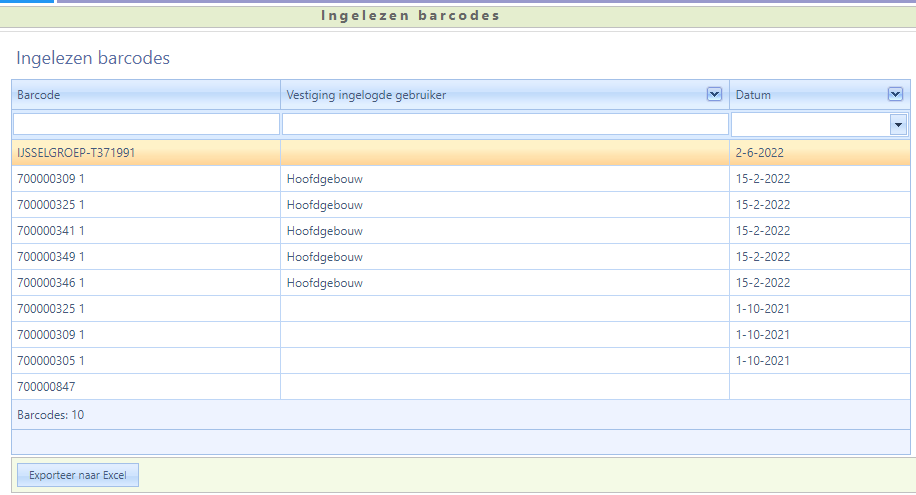
Task: Select barcode 700000346 1 row
Action: [x=51, y=283]
